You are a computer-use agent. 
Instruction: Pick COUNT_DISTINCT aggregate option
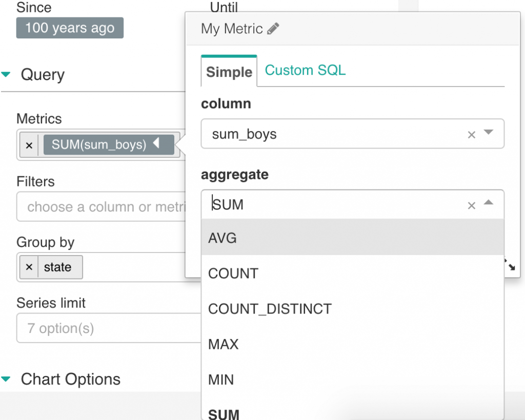coord(270,309)
